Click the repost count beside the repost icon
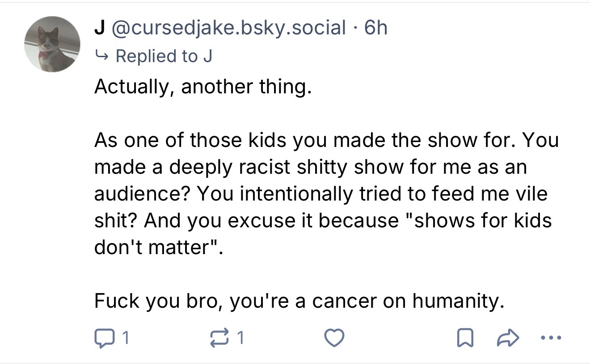This screenshot has height=364, width=590. (240, 339)
